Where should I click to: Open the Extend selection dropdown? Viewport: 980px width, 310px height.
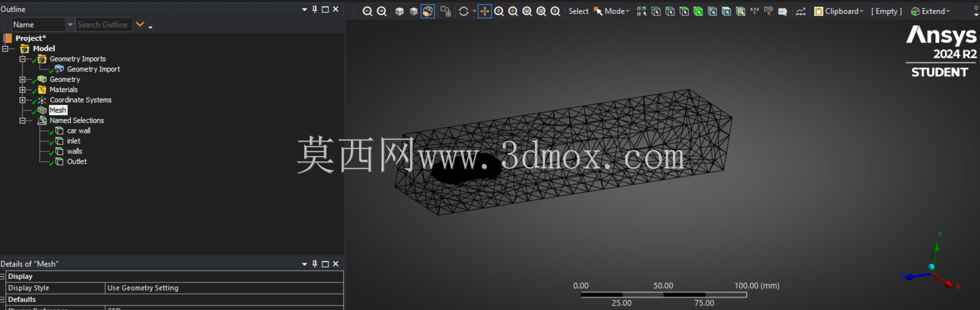click(931, 12)
